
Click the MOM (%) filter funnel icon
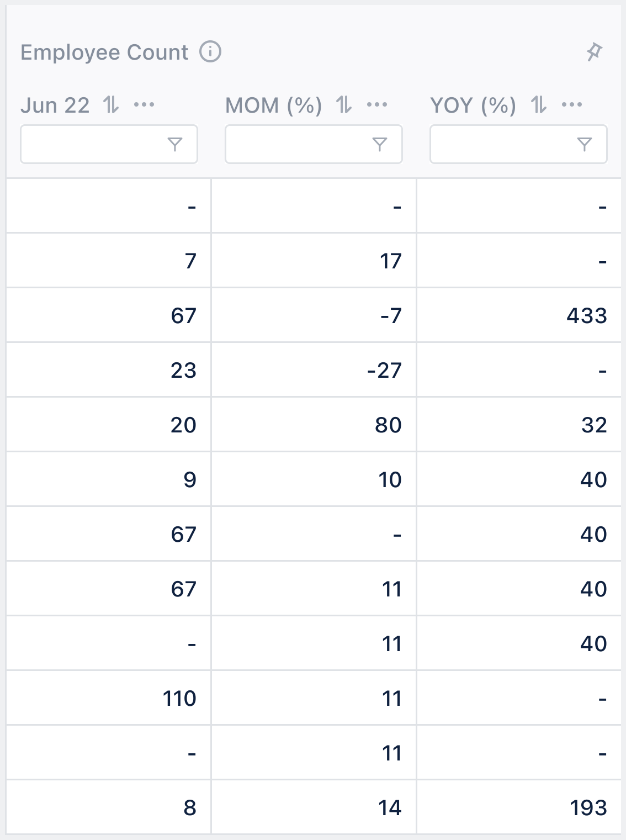(x=379, y=145)
